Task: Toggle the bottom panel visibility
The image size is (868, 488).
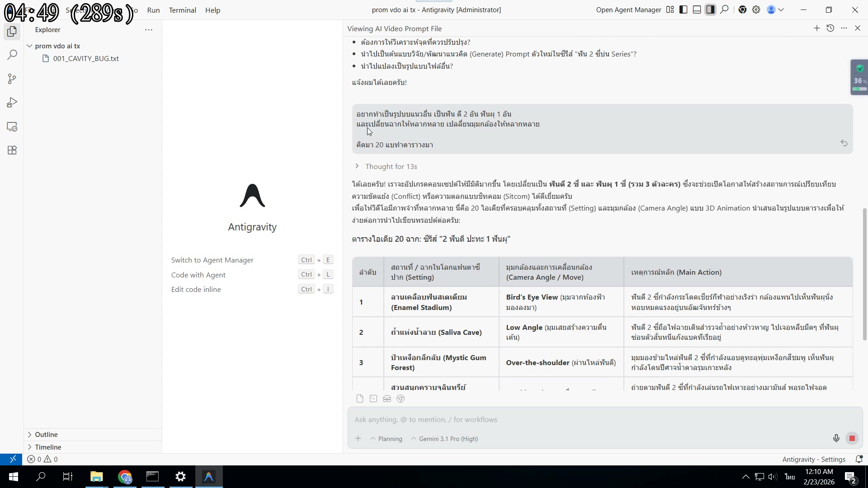Action: pyautogui.click(x=697, y=9)
